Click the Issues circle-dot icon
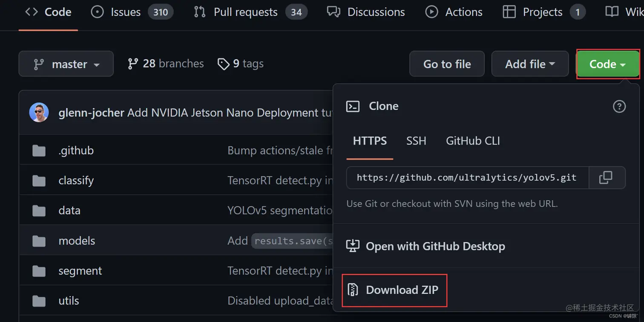This screenshot has width=644, height=322. 98,12
